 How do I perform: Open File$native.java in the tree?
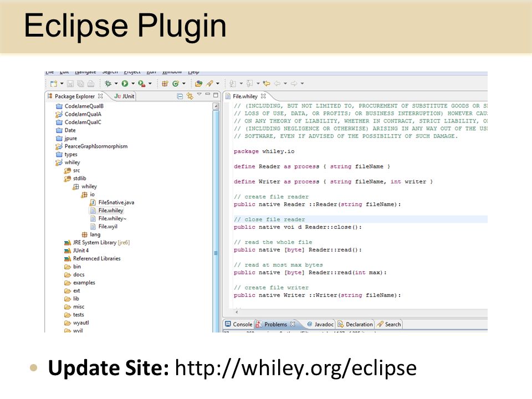click(112, 203)
